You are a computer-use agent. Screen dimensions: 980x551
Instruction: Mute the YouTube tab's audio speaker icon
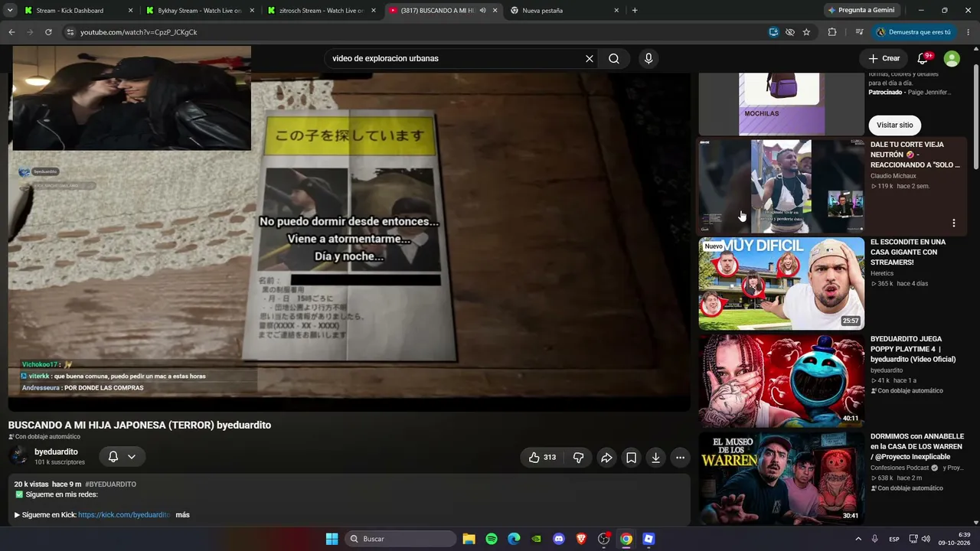tap(482, 11)
